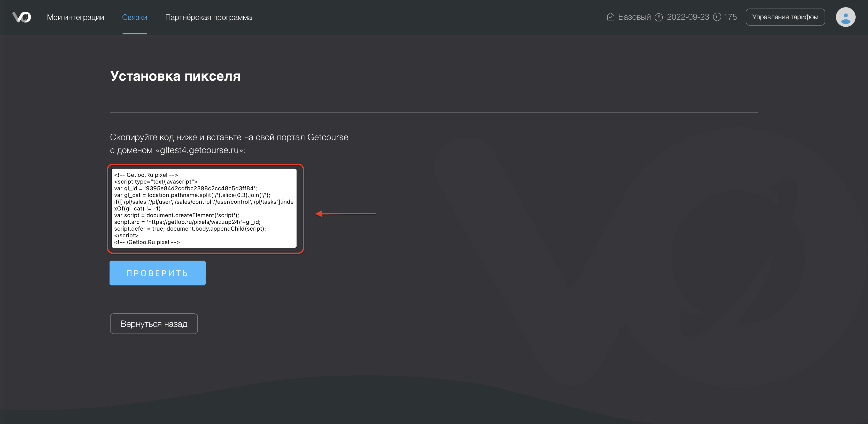
Task: Click the gltest4.getcourse.ru domain text
Action: coord(199,150)
